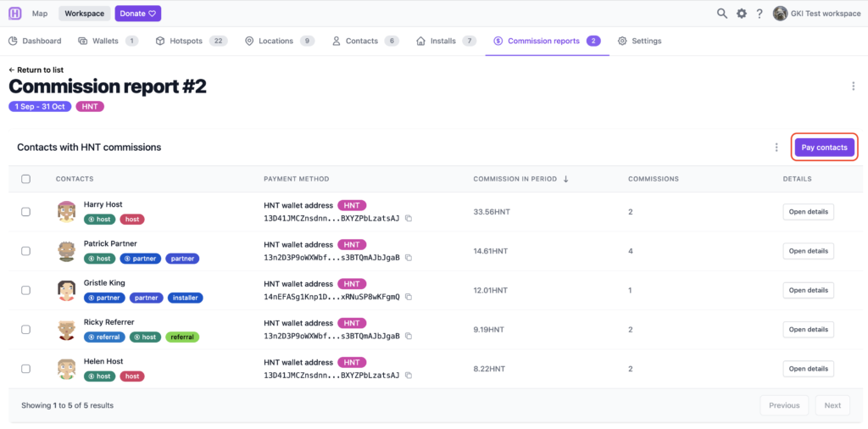Toggle the select-all contacts checkbox
This screenshot has height=429, width=868.
coord(25,179)
